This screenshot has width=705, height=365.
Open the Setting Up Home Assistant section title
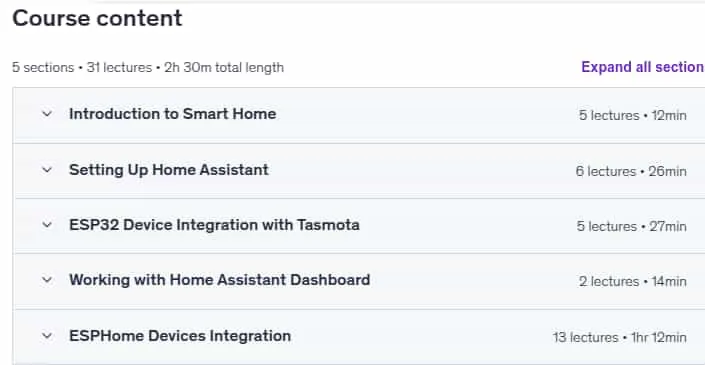click(169, 170)
